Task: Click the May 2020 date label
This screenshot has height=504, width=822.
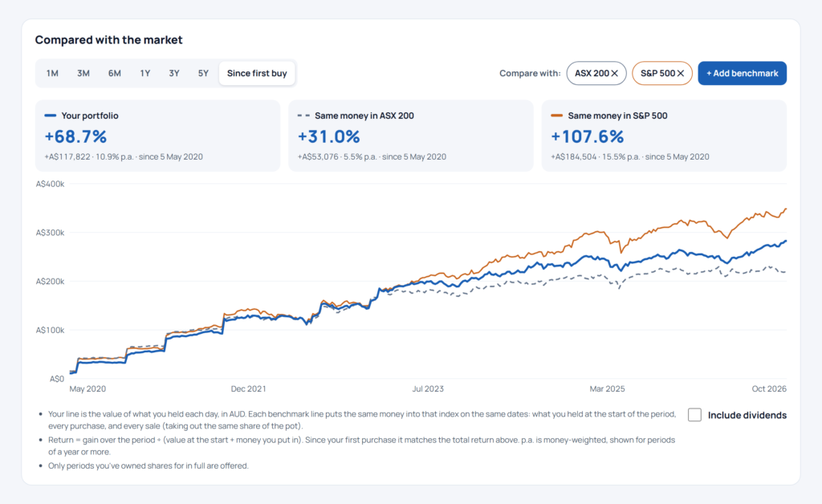Action: pos(87,388)
